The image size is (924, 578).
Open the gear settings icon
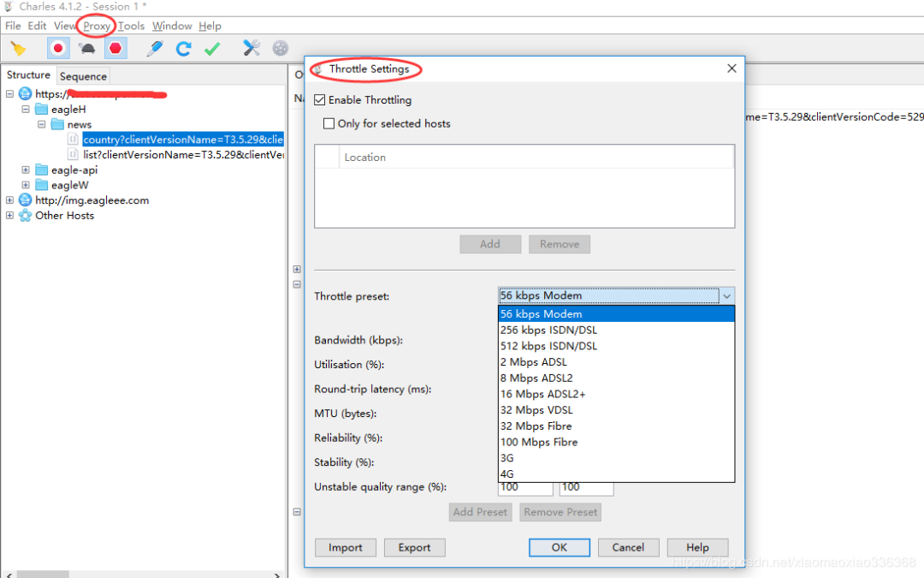click(x=281, y=48)
